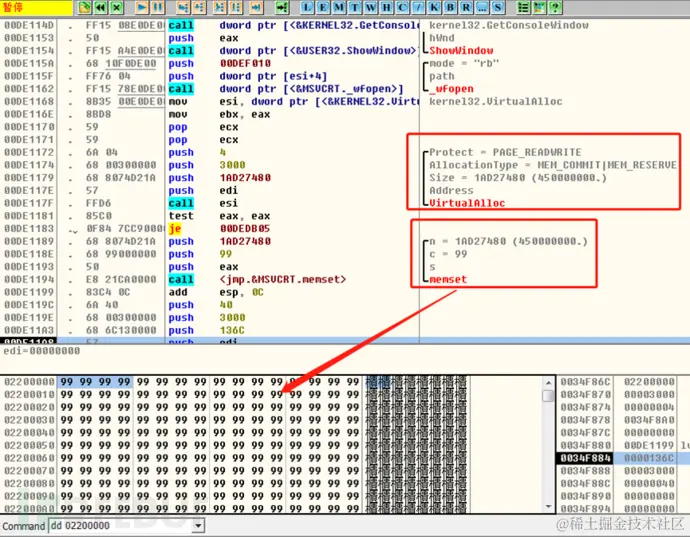The image size is (690, 537).
Task: Click the mov ebx, eax instruction
Action: pos(219,114)
